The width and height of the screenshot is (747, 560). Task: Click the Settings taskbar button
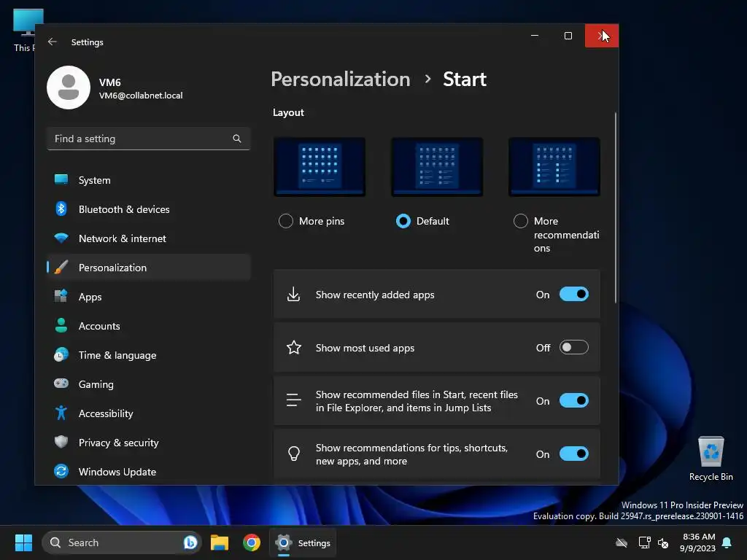tap(303, 542)
